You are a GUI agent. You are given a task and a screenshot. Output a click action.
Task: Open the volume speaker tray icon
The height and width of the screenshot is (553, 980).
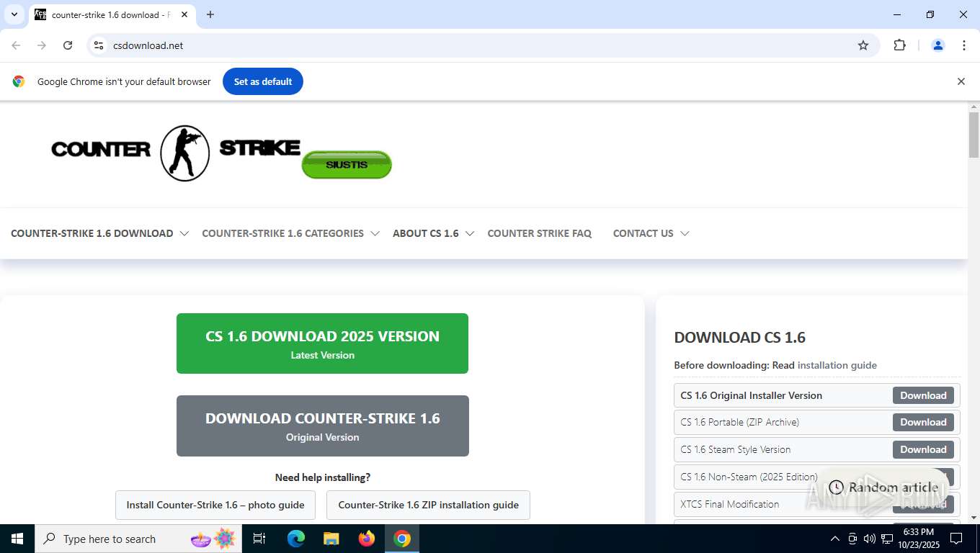click(869, 539)
